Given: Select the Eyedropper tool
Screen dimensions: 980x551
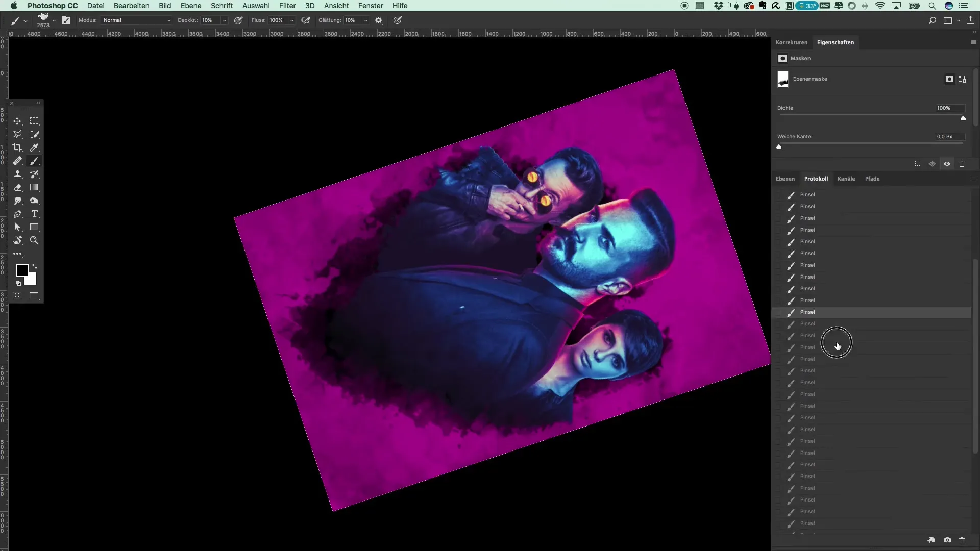Looking at the screenshot, I should [34, 147].
